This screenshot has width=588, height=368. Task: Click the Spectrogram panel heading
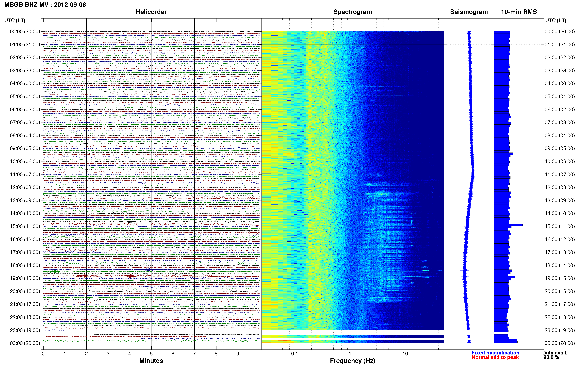pos(352,12)
